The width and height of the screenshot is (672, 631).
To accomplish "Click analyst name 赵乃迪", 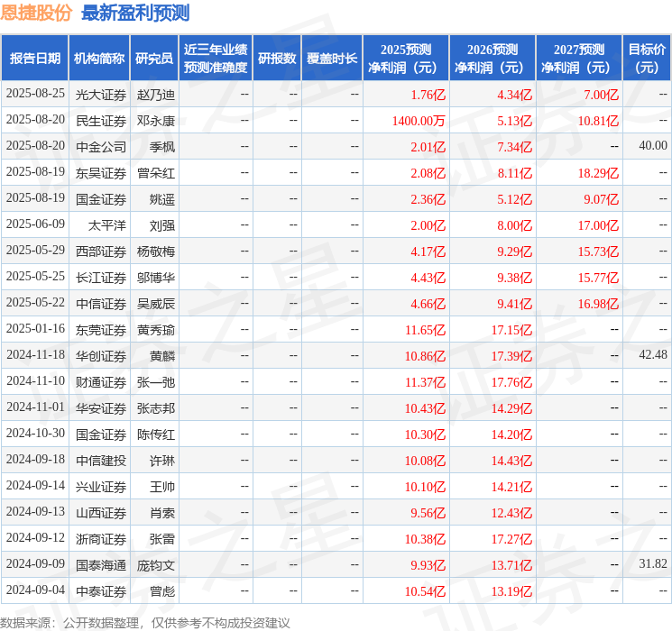I will 155,95.
